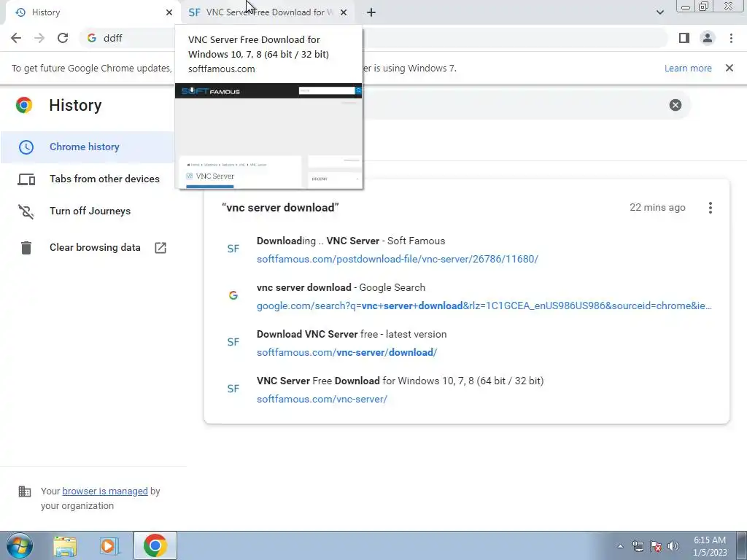Toggle the side panel icon
747x560 pixels.
684,38
